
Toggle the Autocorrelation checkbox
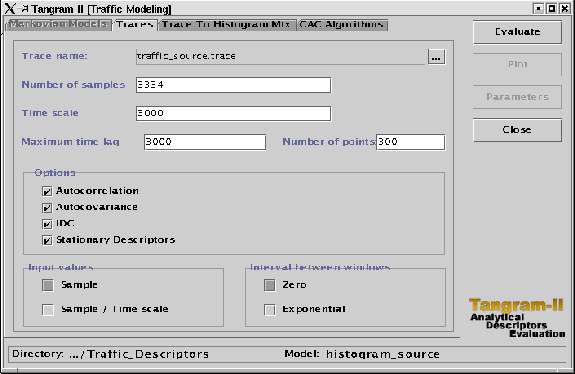tap(47, 191)
